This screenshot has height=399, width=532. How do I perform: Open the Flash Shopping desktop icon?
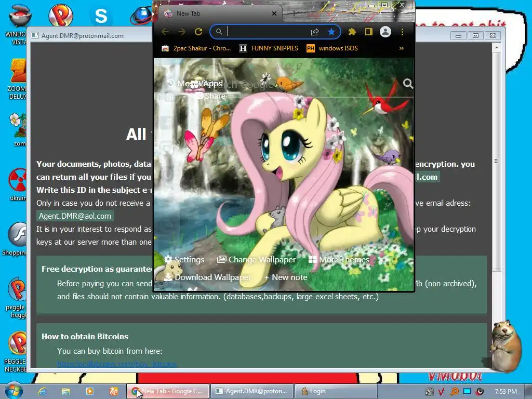[16, 239]
